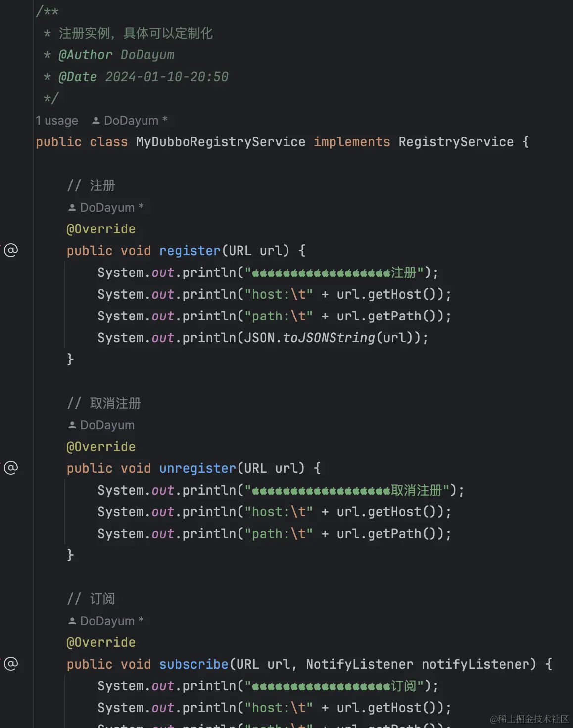
Task: Click the author person icon above unregister's @Override
Action: coord(72,425)
